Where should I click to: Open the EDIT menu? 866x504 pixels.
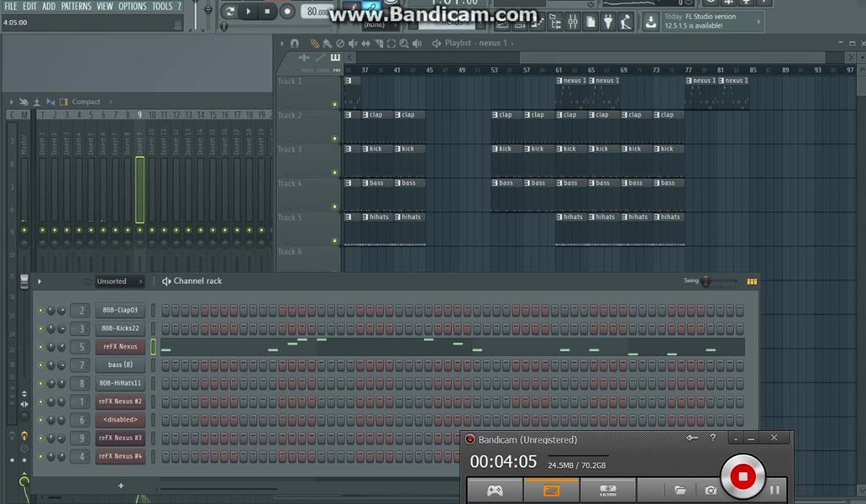point(29,6)
